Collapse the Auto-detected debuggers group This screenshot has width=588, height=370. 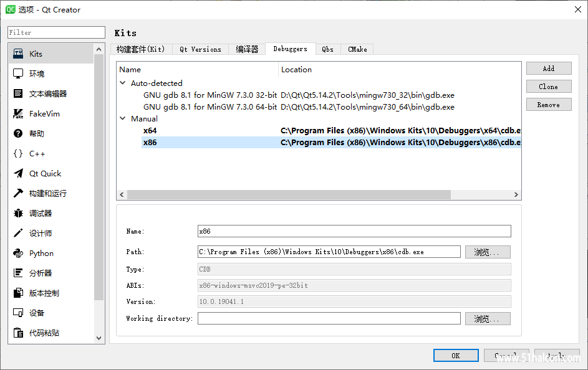tap(123, 83)
